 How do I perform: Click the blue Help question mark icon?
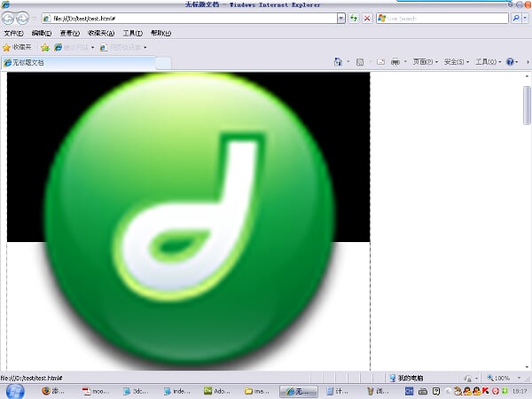coord(510,62)
